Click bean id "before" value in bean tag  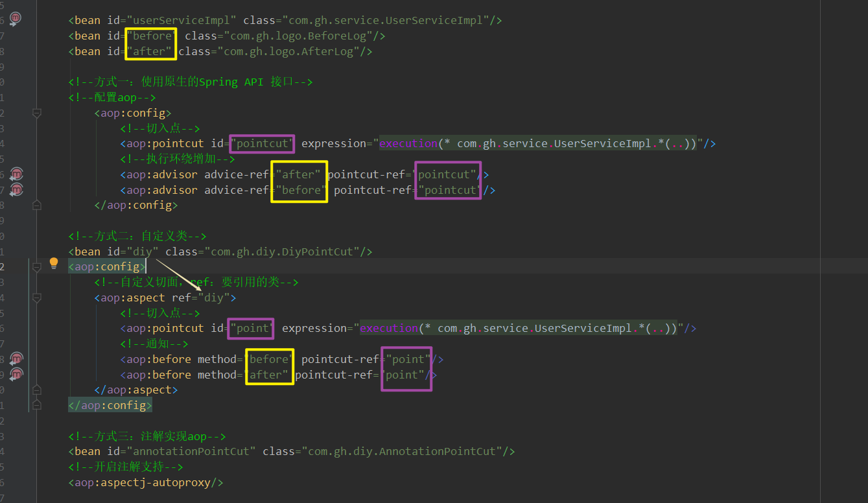(x=152, y=36)
